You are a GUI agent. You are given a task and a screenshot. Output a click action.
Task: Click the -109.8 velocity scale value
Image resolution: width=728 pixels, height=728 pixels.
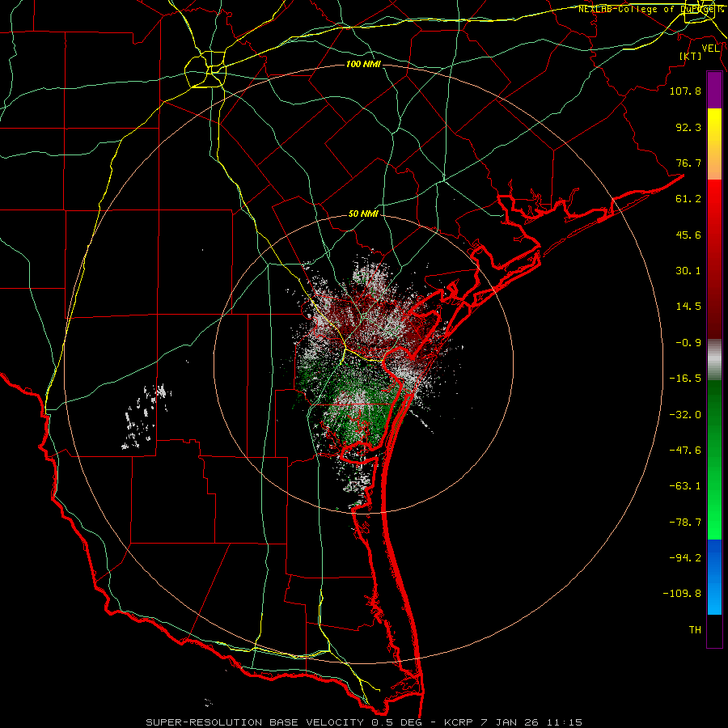682,594
